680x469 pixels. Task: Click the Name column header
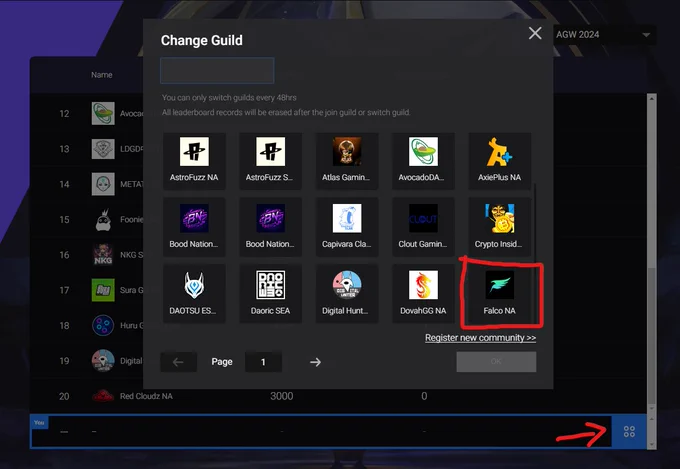tap(101, 75)
